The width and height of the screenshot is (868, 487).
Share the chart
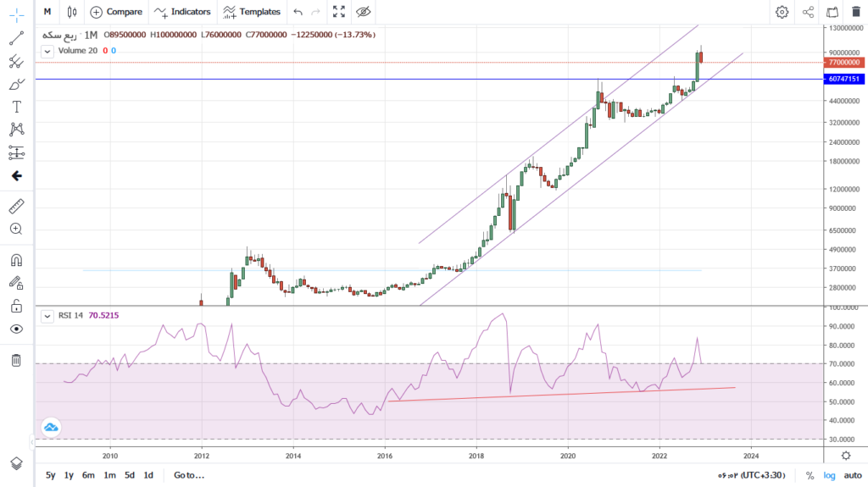point(808,12)
